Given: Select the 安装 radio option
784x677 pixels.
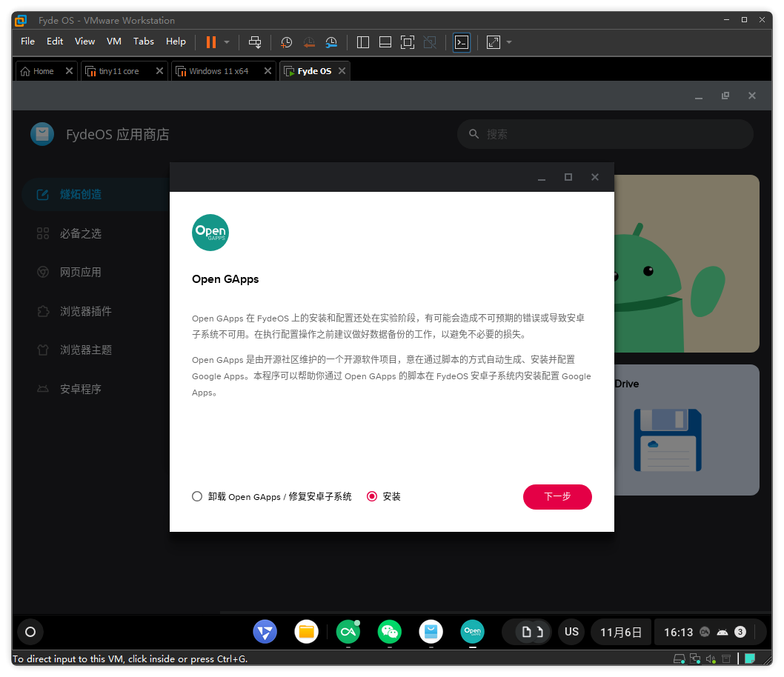Looking at the screenshot, I should pos(372,496).
